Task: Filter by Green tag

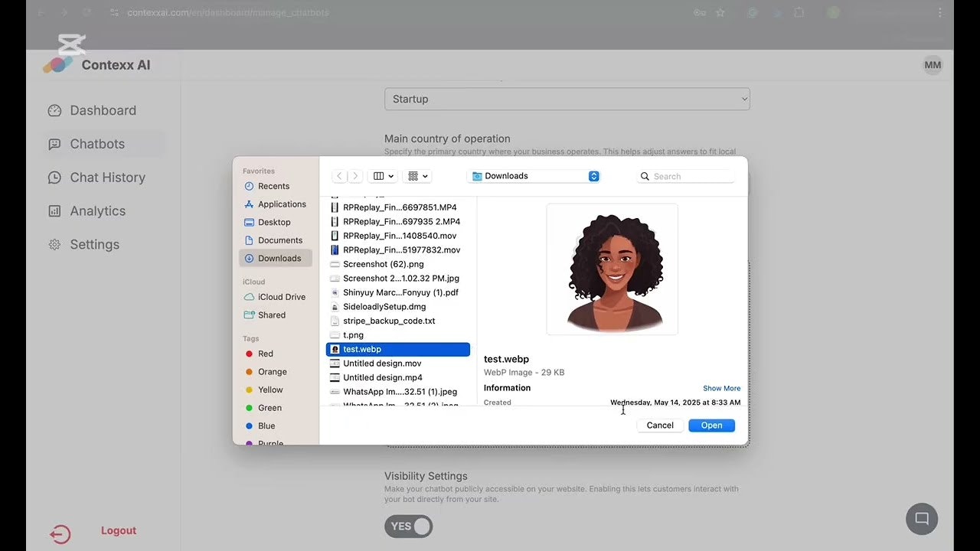Action: (263, 408)
